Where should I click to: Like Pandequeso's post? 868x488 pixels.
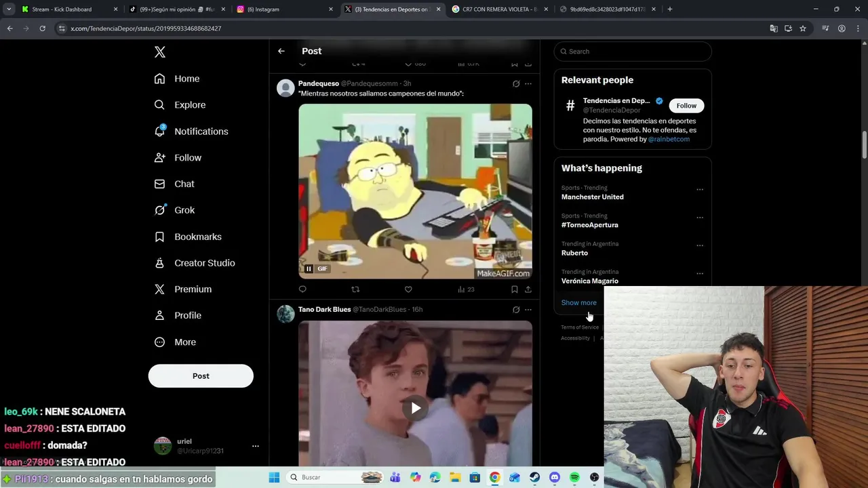tap(408, 289)
